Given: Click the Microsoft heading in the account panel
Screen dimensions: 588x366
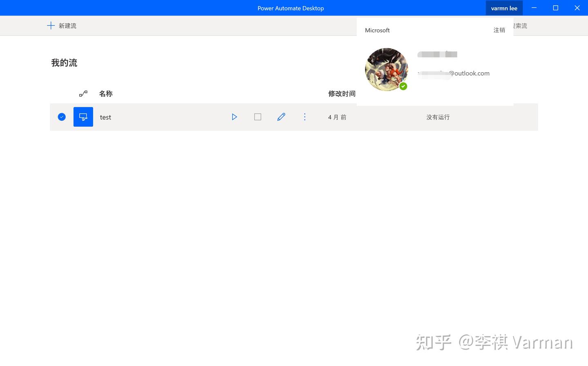Looking at the screenshot, I should 377,30.
